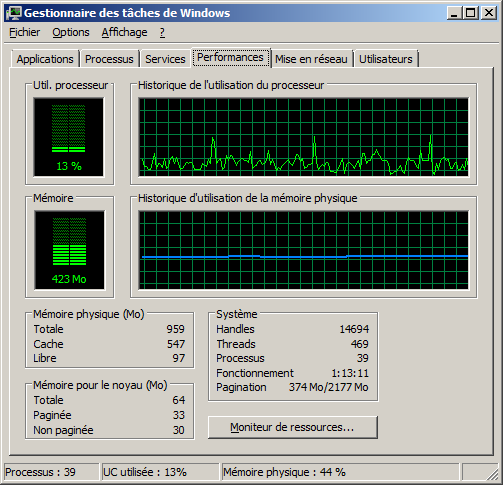Switch to the Mise en réseau tab
The height and width of the screenshot is (485, 503).
[311, 59]
